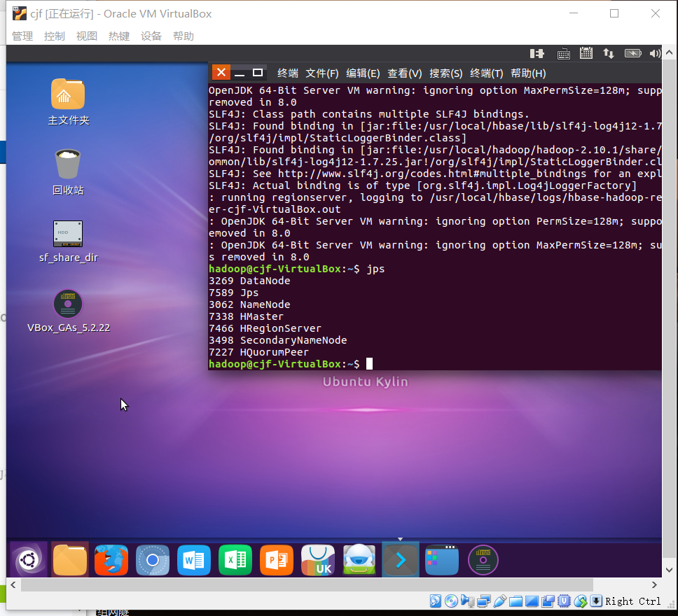Open the calendar indicator in top panel
The height and width of the screenshot is (616, 678).
(x=586, y=53)
